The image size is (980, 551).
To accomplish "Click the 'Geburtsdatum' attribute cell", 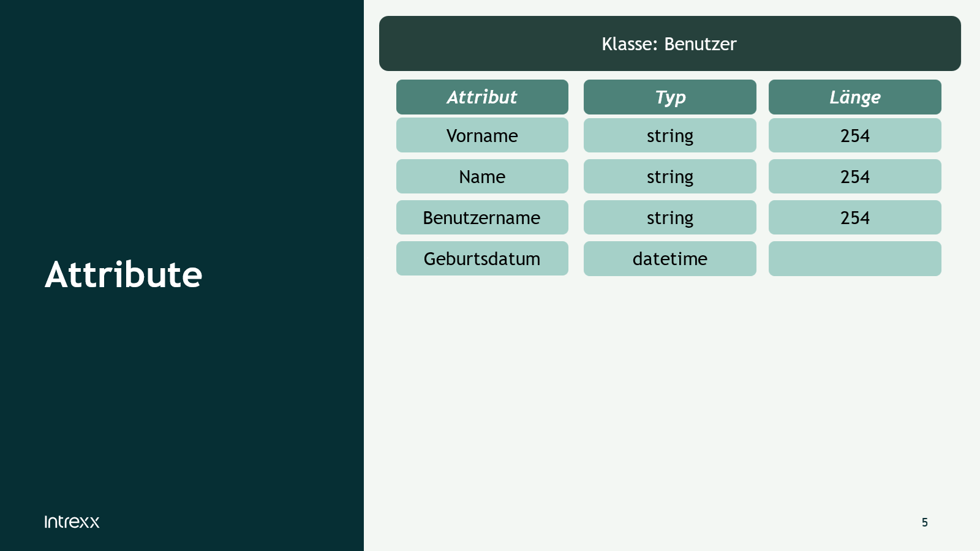I will pos(482,258).
